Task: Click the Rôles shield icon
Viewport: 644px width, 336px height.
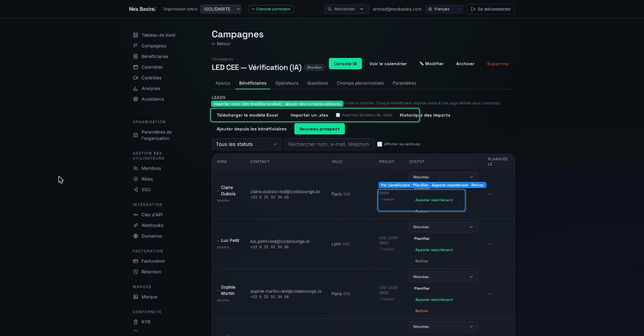Action: click(136, 179)
